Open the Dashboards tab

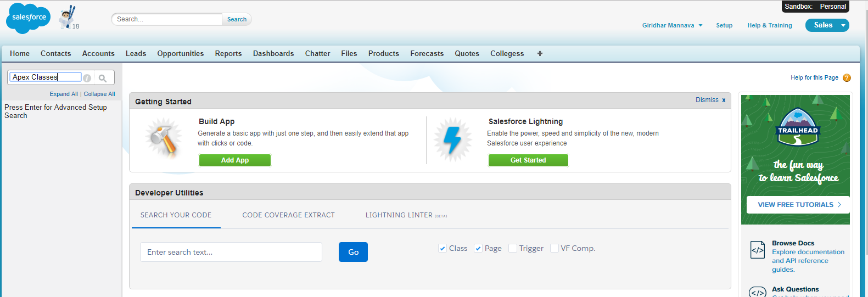pyautogui.click(x=273, y=53)
